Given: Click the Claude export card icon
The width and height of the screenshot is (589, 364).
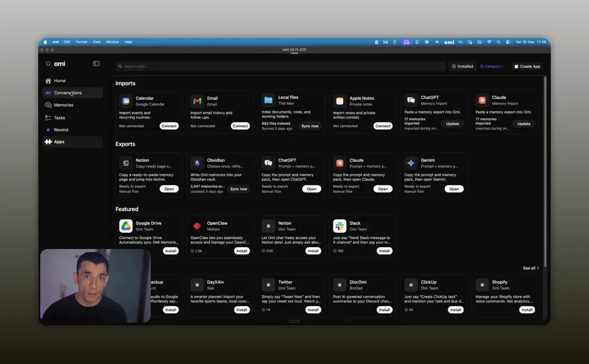Looking at the screenshot, I should [340, 163].
